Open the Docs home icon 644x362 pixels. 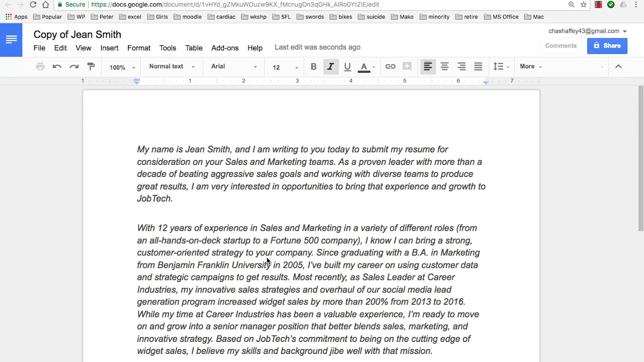coord(11,40)
